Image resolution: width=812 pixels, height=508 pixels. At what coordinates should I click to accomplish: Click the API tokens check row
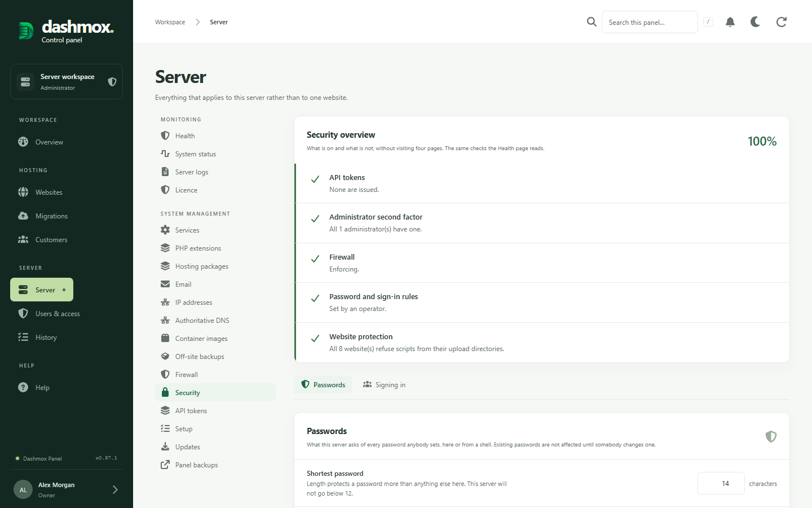(542, 183)
